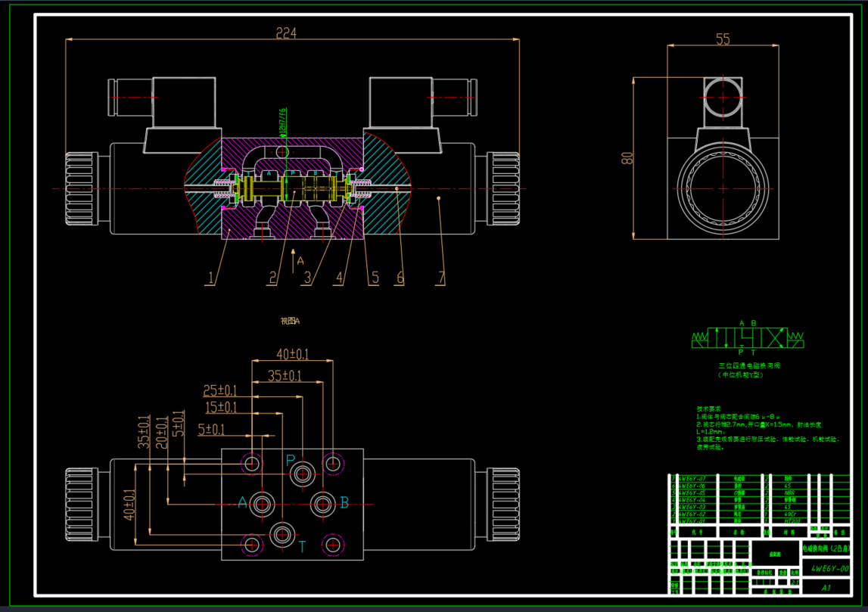Pick part callout number 5
Viewport: 868px width, 612px height.
(375, 278)
